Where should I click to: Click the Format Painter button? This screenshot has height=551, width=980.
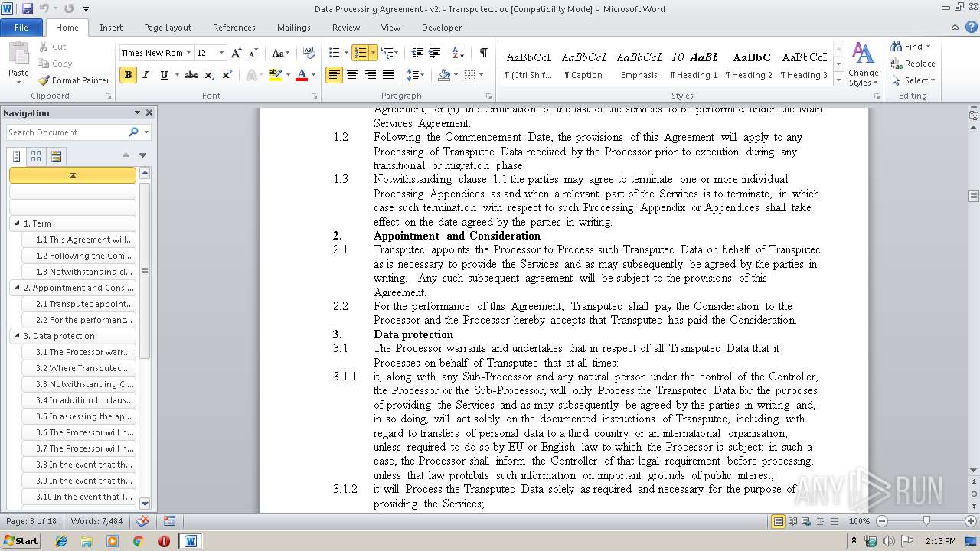(74, 80)
